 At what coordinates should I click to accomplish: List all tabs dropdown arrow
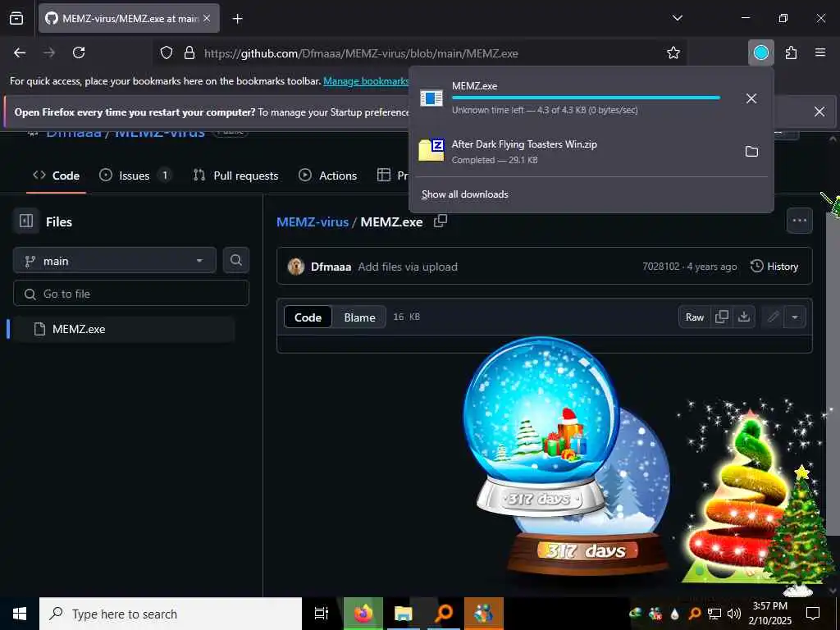click(x=678, y=18)
